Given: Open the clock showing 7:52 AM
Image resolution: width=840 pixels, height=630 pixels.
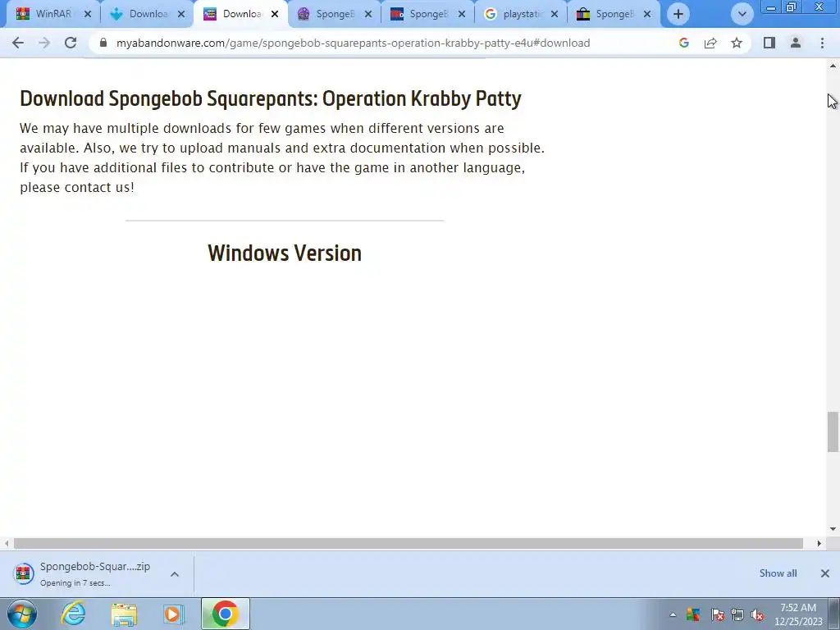Looking at the screenshot, I should [798, 614].
